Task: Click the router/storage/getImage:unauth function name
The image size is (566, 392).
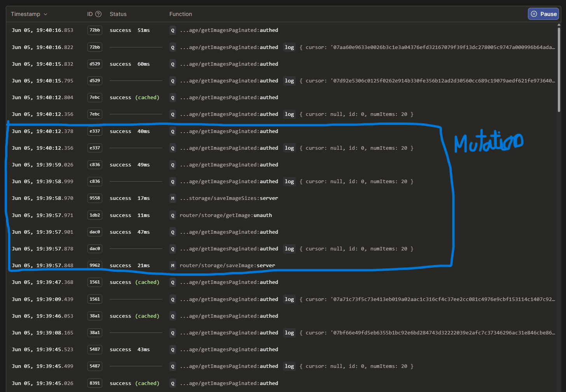Action: coord(226,215)
